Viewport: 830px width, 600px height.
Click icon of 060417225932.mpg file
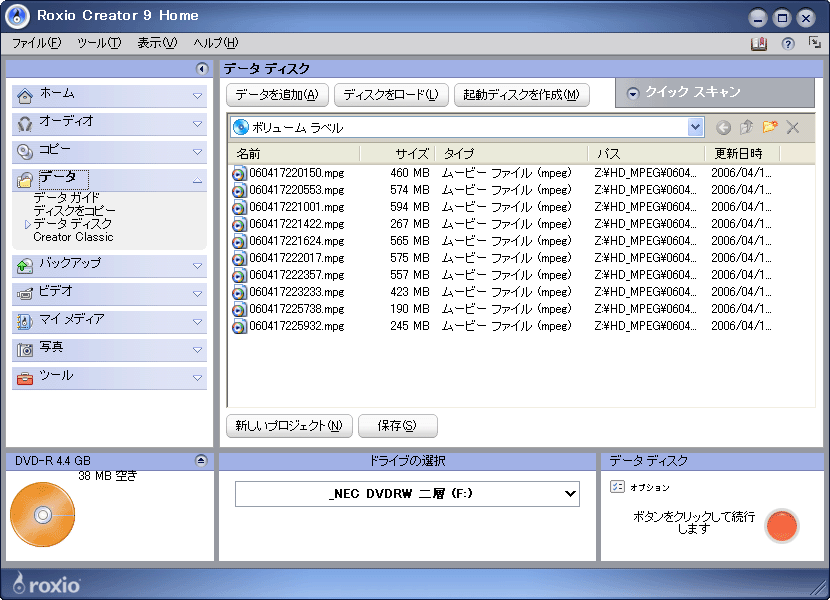tap(239, 327)
